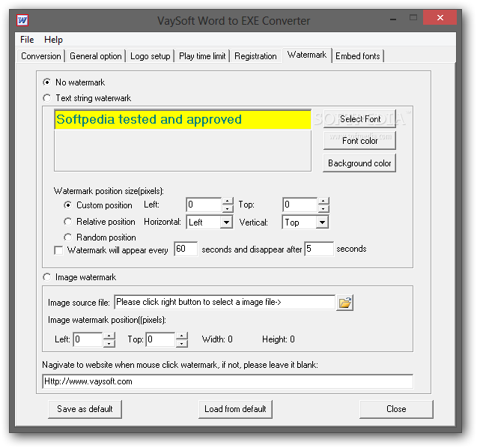Image resolution: width=477 pixels, height=448 pixels.
Task: Increase custom position Left value
Action: click(228, 201)
